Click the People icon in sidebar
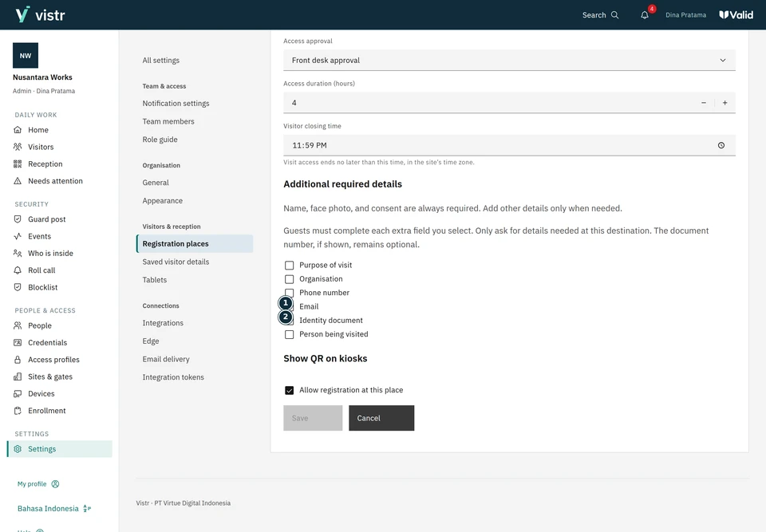 (x=18, y=326)
